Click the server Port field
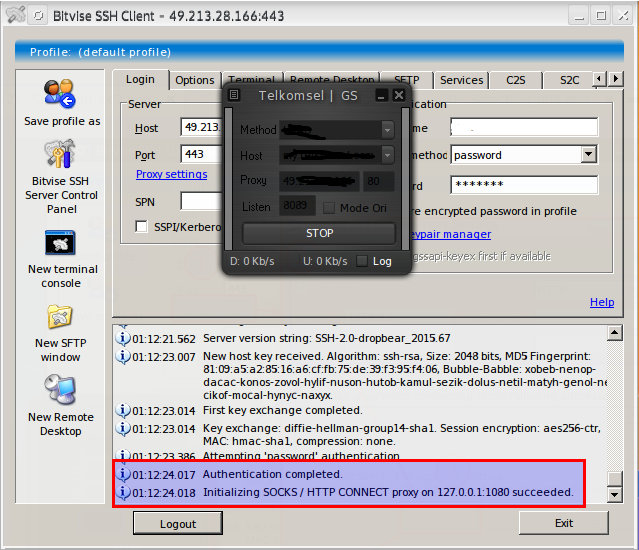This screenshot has height=550, width=639. point(201,154)
